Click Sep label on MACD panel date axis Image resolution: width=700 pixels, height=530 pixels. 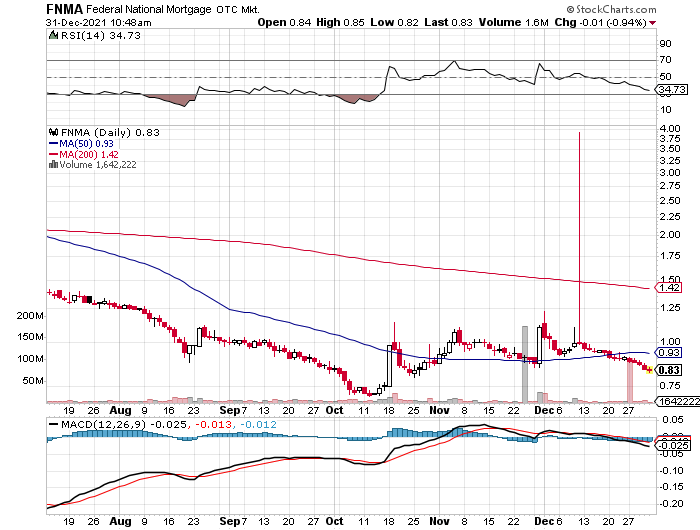point(230,521)
